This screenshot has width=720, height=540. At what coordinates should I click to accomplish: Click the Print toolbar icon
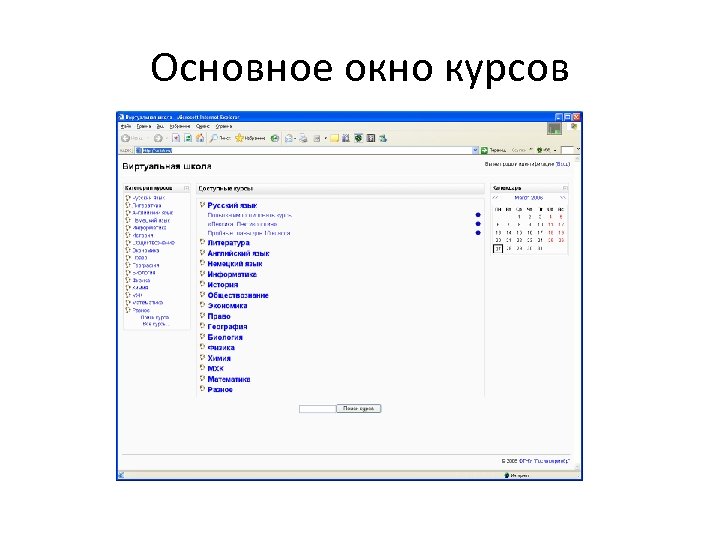click(x=303, y=138)
